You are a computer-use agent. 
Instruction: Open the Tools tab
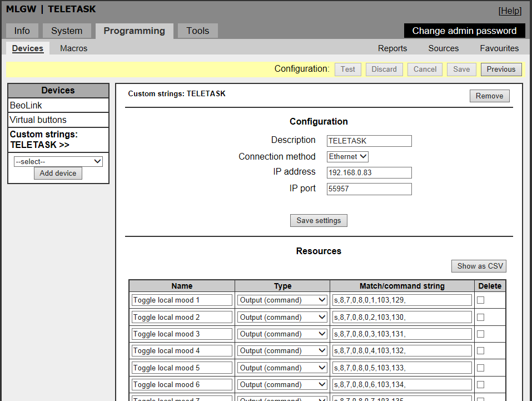pos(197,31)
